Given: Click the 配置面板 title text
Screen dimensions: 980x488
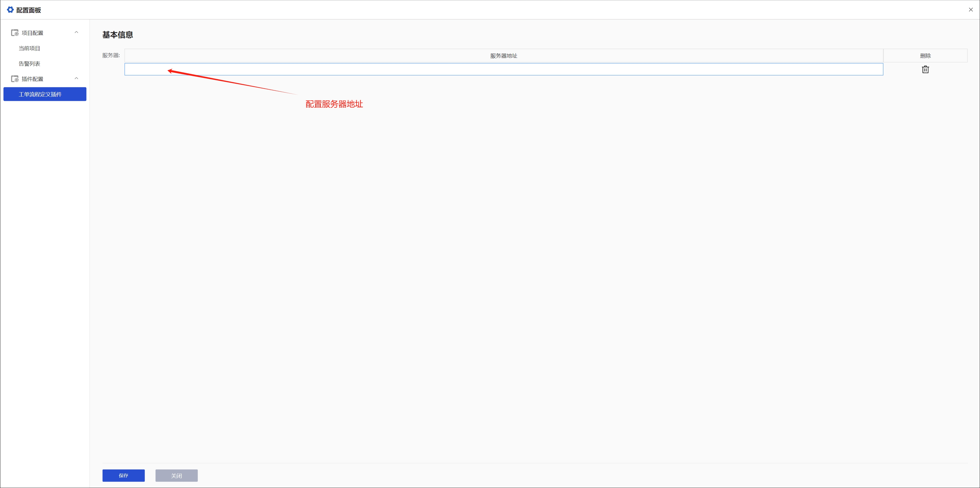Looking at the screenshot, I should 28,10.
